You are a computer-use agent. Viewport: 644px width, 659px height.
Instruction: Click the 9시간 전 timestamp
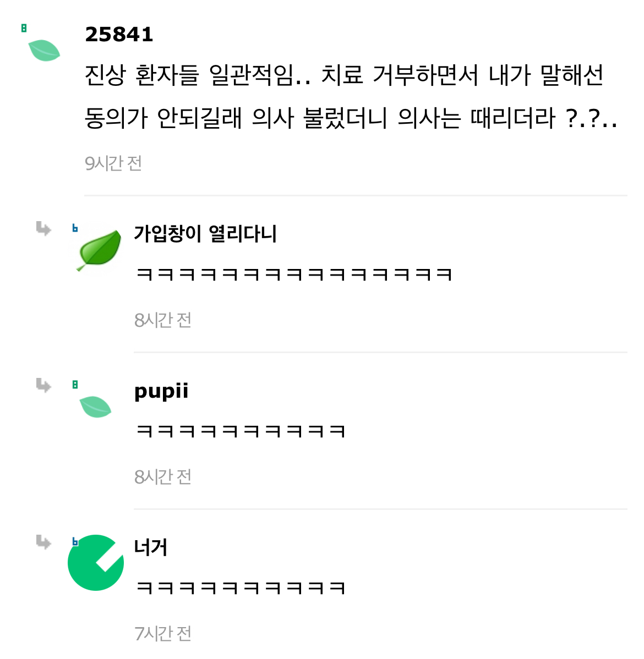pos(113,163)
